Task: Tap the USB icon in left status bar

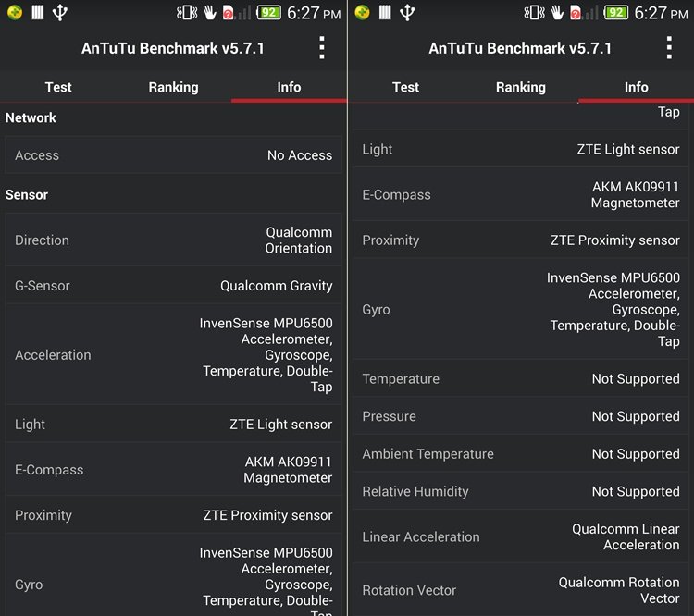Action: tap(60, 13)
